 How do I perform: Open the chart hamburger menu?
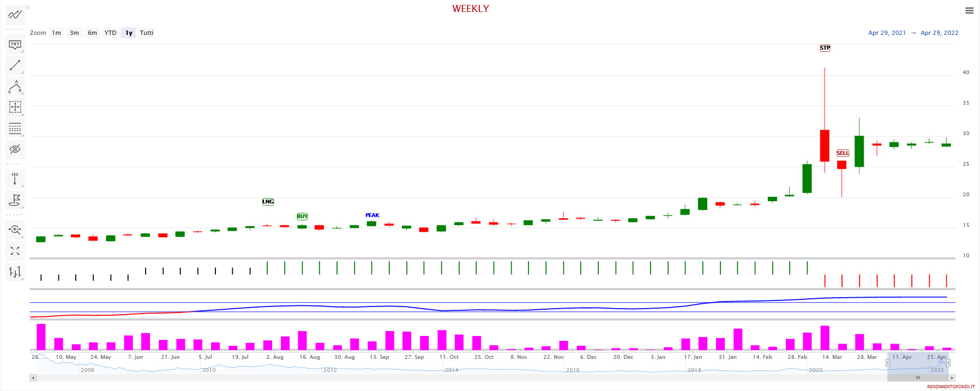click(969, 10)
